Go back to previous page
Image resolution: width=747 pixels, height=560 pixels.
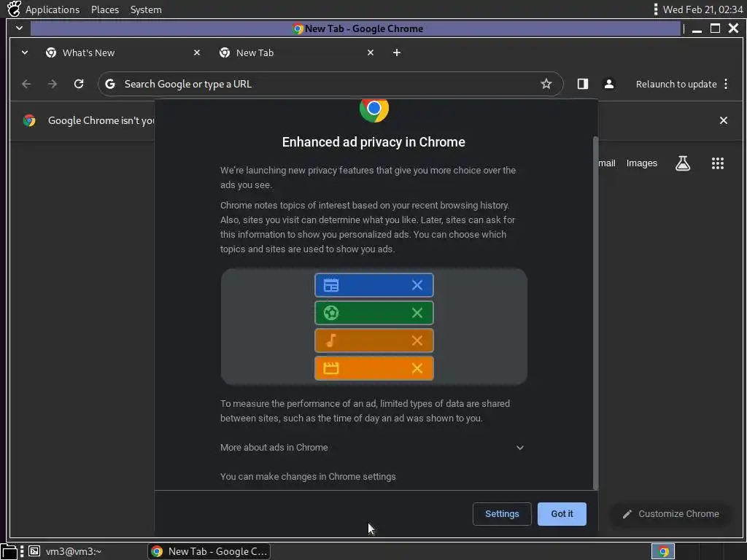coord(27,85)
